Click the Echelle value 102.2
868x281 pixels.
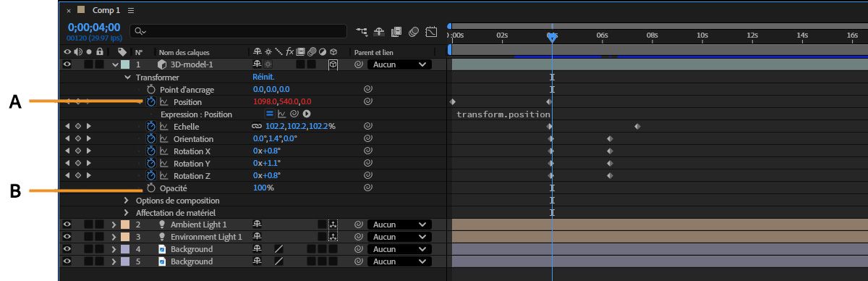click(x=276, y=127)
